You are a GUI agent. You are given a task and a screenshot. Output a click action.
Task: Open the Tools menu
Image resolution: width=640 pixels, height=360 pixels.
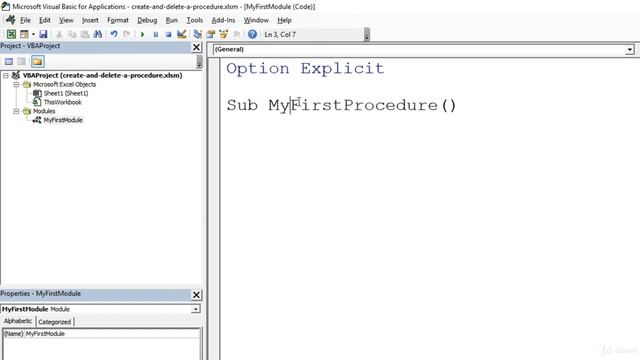pyautogui.click(x=194, y=20)
